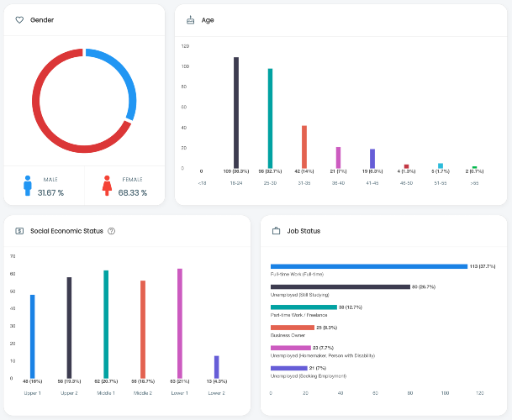This screenshot has width=512, height=420.
Task: Click the dollar icon beside Social Economic Status
Action: point(19,231)
